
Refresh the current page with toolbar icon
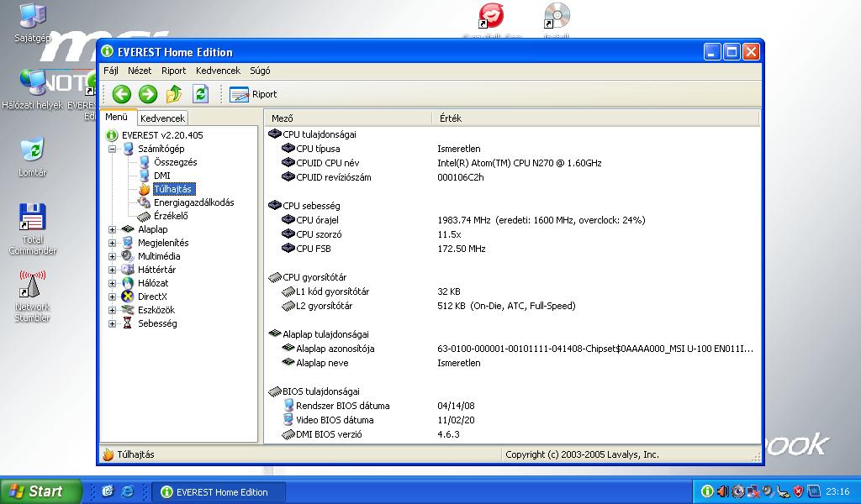(x=200, y=94)
